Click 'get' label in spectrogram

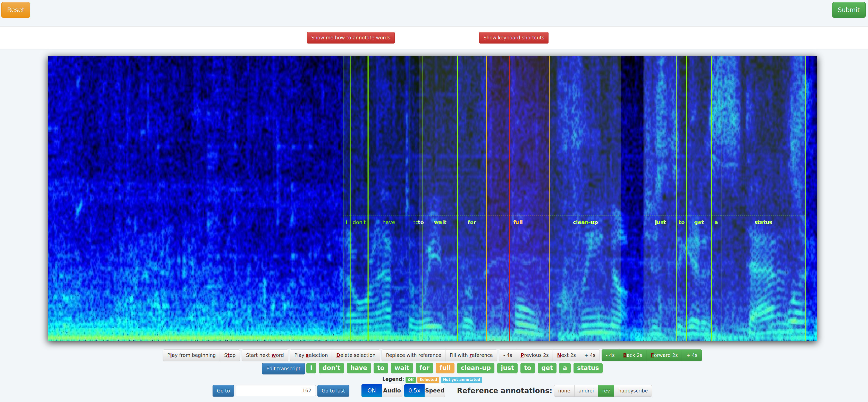point(698,223)
